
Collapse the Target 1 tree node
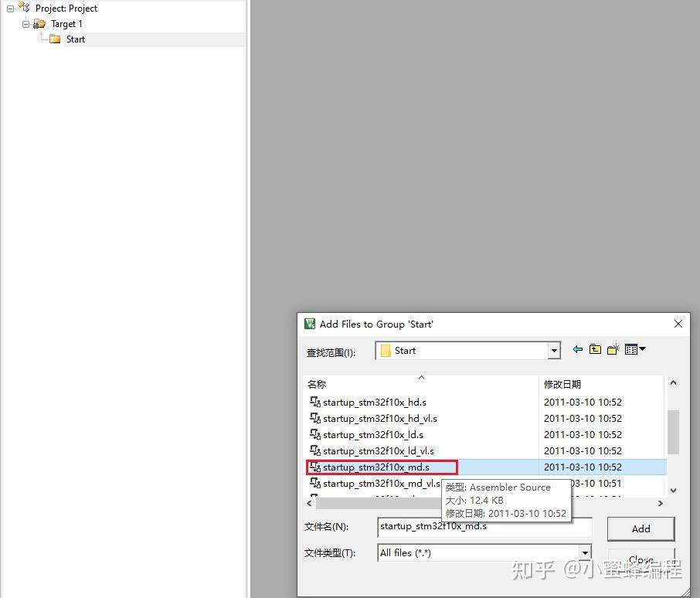tap(26, 24)
